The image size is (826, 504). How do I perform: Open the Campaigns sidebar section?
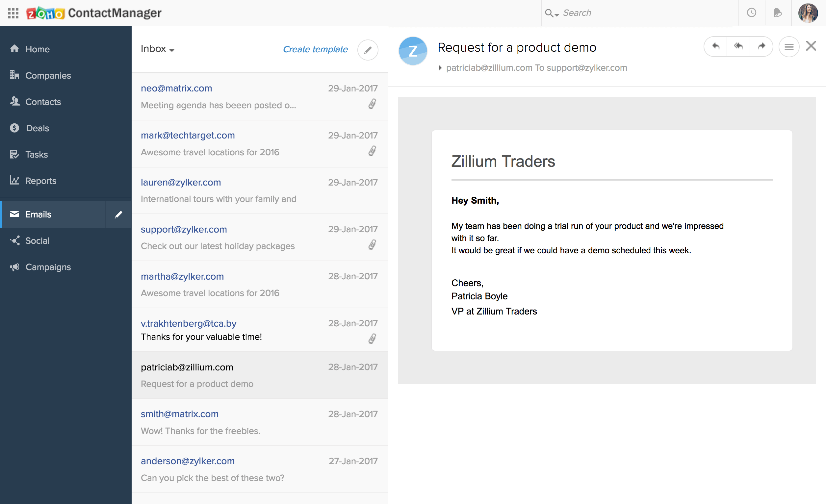[x=48, y=267]
